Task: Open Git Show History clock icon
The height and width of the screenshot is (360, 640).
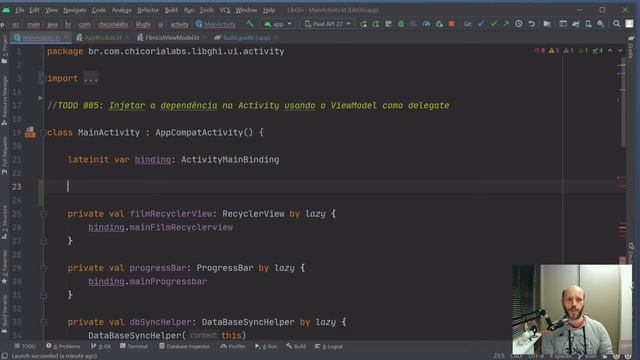Action: [519, 24]
